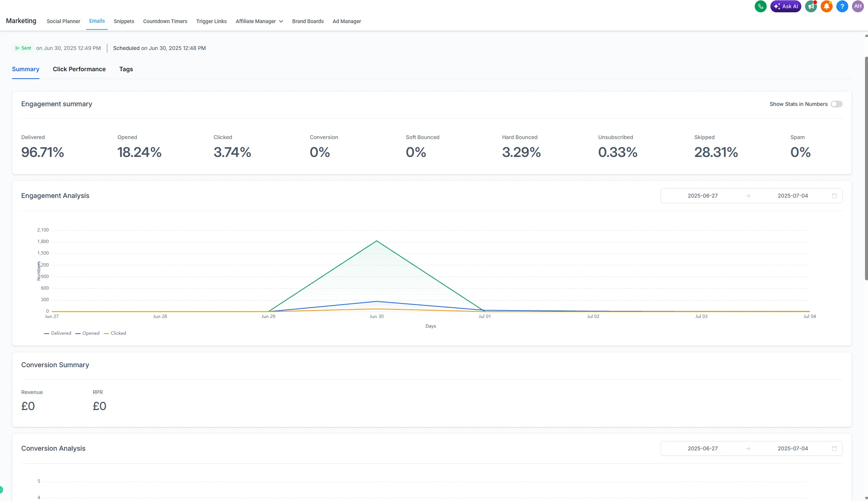
Task: Click the Unsubscribed 0.33% stat
Action: 618,152
